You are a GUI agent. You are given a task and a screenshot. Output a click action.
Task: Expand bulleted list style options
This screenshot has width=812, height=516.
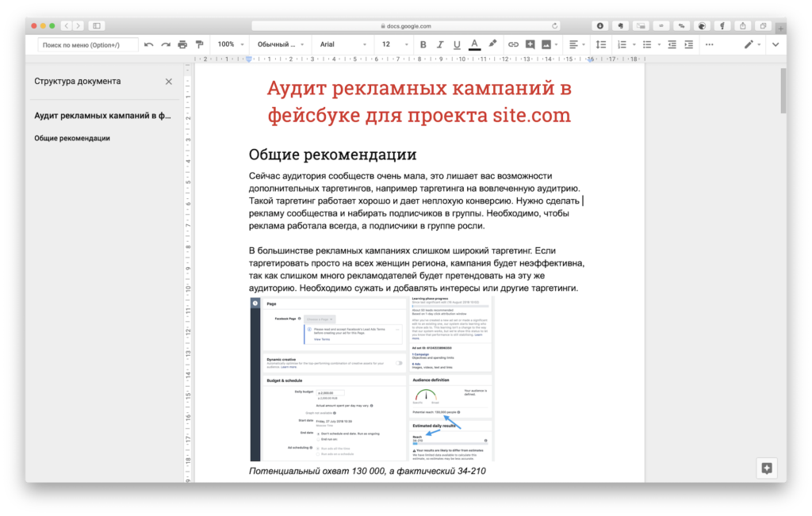[659, 45]
